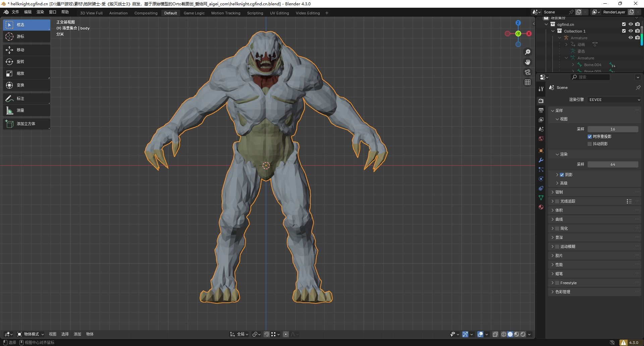The image size is (644, 346).
Task: Pin the Scene properties panel
Action: click(x=638, y=88)
